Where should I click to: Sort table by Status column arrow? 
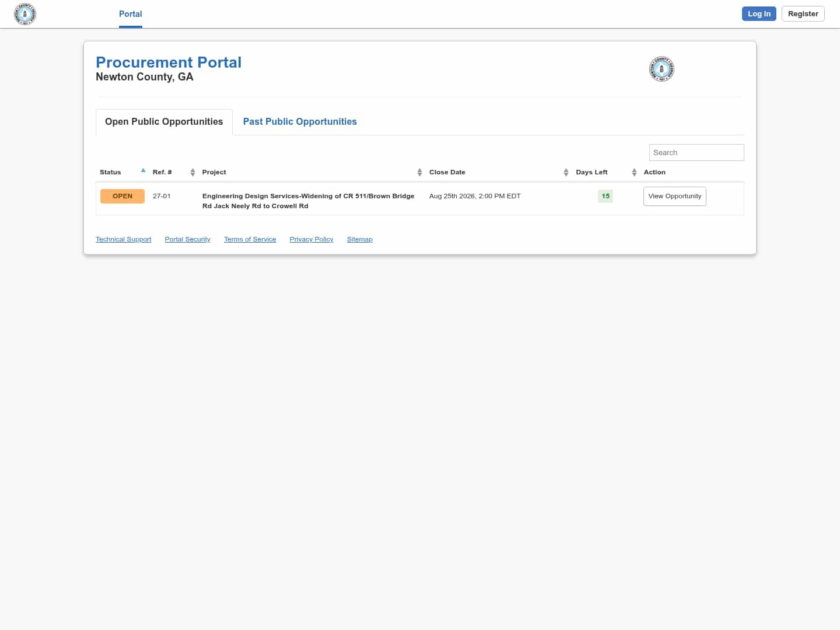[143, 171]
